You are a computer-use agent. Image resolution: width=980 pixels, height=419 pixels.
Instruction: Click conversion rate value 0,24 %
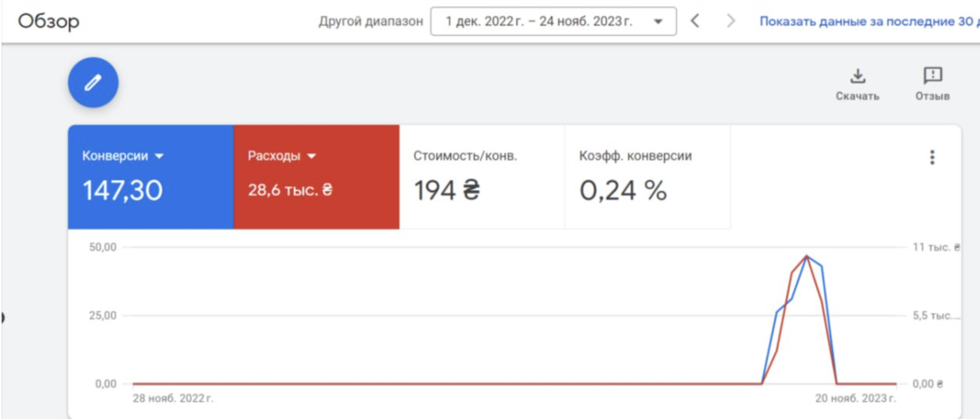tap(623, 191)
